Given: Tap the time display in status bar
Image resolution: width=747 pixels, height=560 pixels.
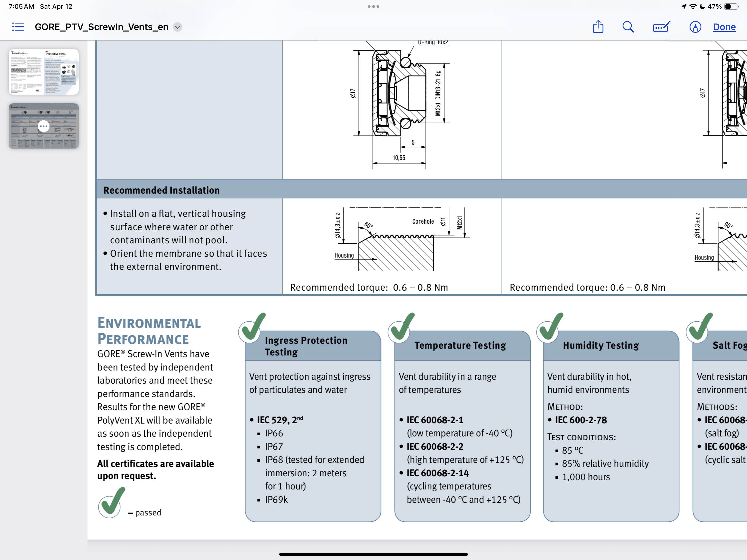Looking at the screenshot, I should (x=21, y=6).
